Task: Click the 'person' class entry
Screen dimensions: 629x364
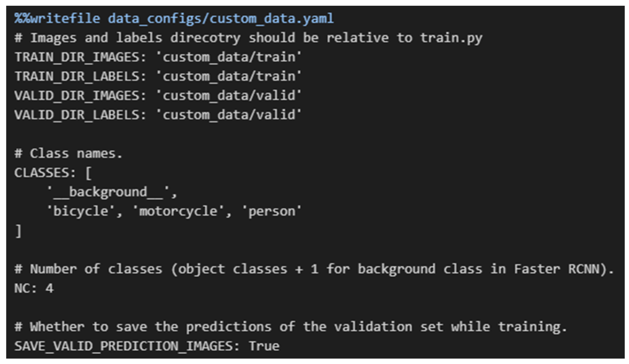Action: pos(272,211)
